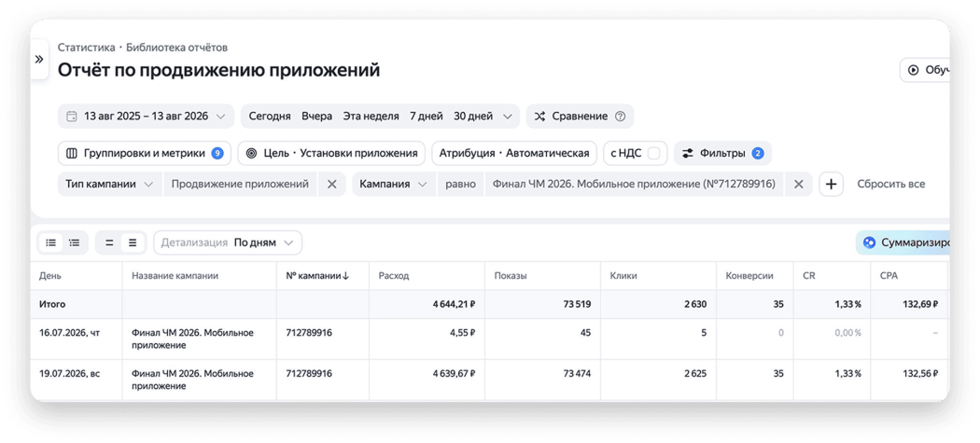
Task: Click the badge 9 on Группировки и метрики
Action: [x=217, y=153]
